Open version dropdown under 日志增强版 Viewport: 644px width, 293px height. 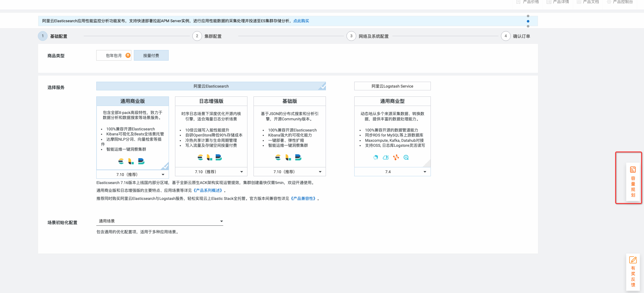[211, 172]
